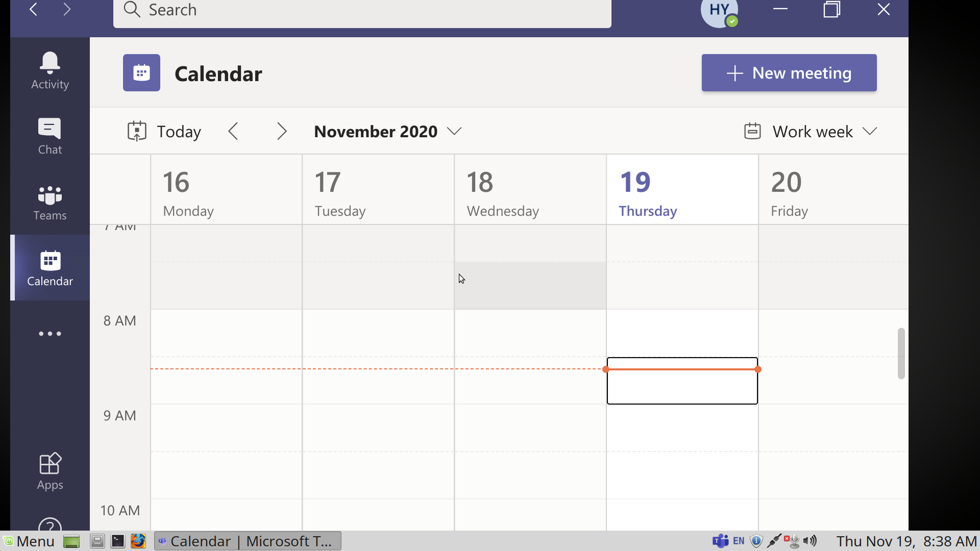The height and width of the screenshot is (551, 980).
Task: Select Thursday November 19 date
Action: (x=635, y=182)
